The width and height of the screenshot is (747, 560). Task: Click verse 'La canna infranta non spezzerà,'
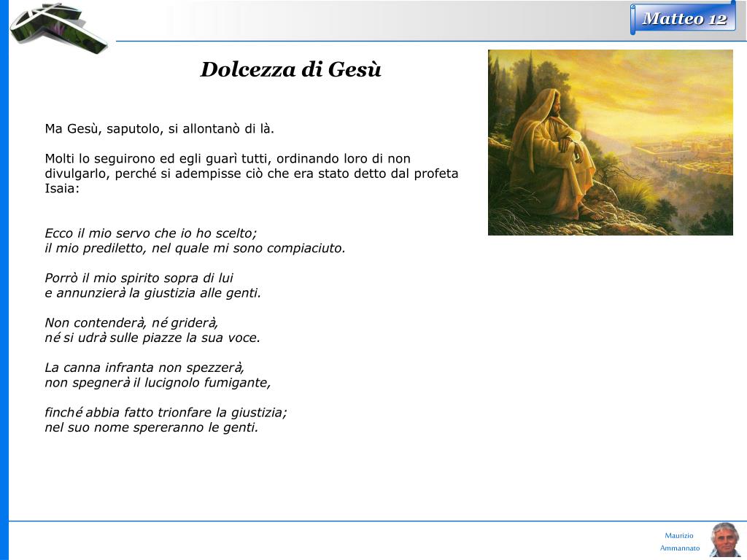coord(144,367)
